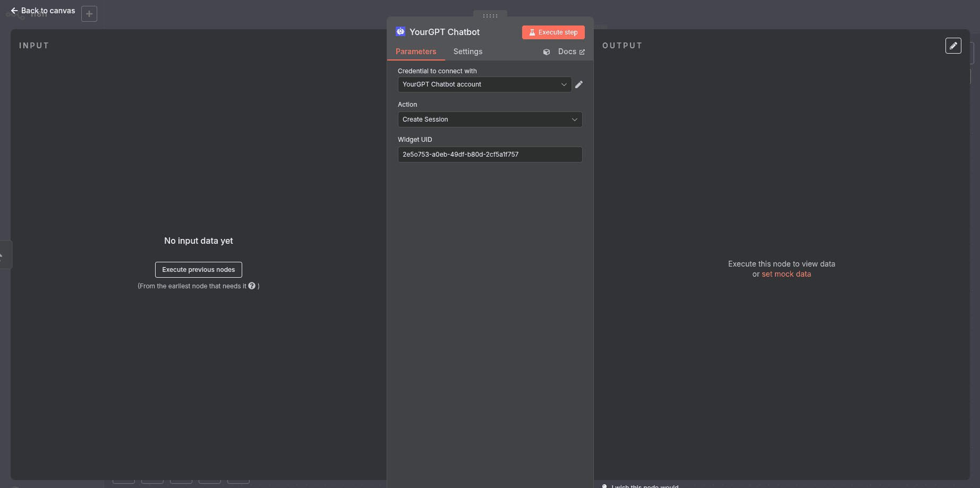980x488 pixels.
Task: Open the Docs link
Action: pos(567,52)
